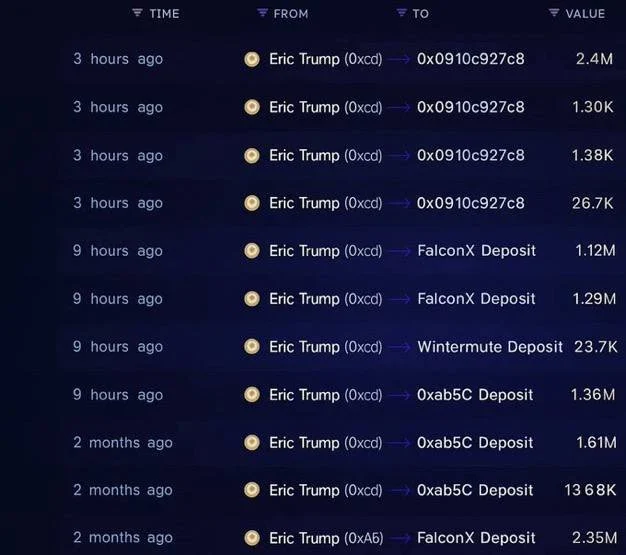Click the coin icon beside Eric Trump (0xA6)
The height and width of the screenshot is (555, 626).
coord(252,538)
